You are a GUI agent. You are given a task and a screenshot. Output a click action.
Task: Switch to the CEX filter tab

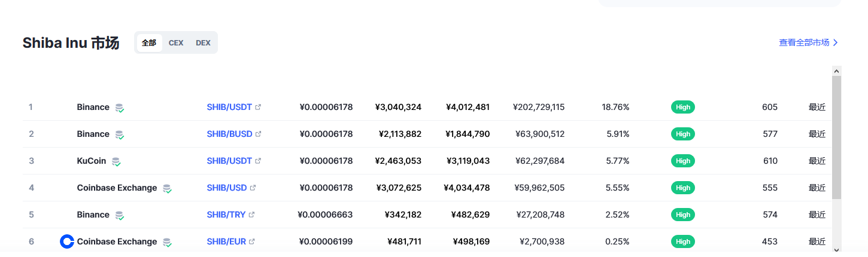176,43
